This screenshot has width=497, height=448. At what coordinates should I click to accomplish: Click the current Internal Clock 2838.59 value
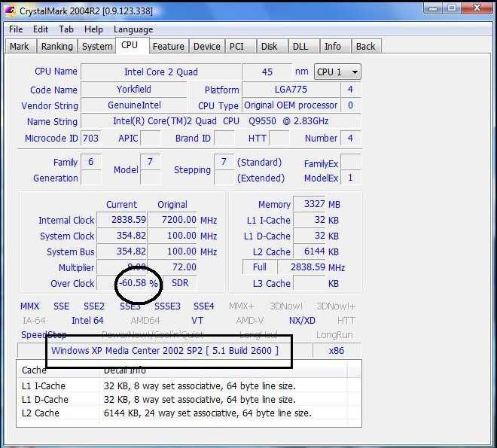[122, 220]
